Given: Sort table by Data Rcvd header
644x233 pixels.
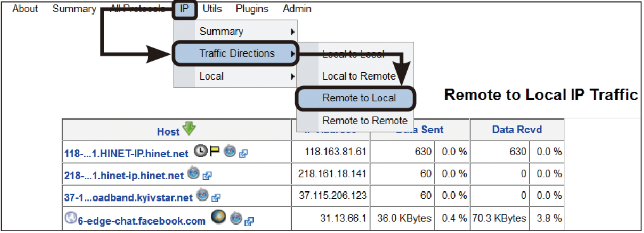Looking at the screenshot, I should point(517,130).
